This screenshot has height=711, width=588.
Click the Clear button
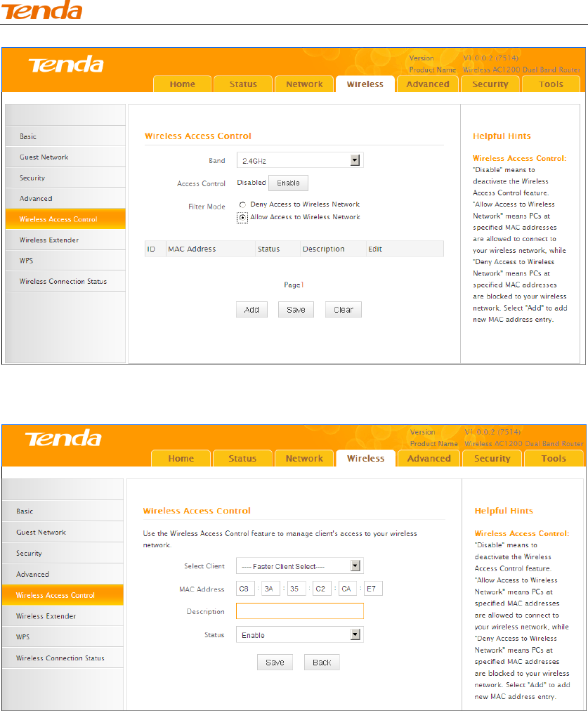pos(344,310)
